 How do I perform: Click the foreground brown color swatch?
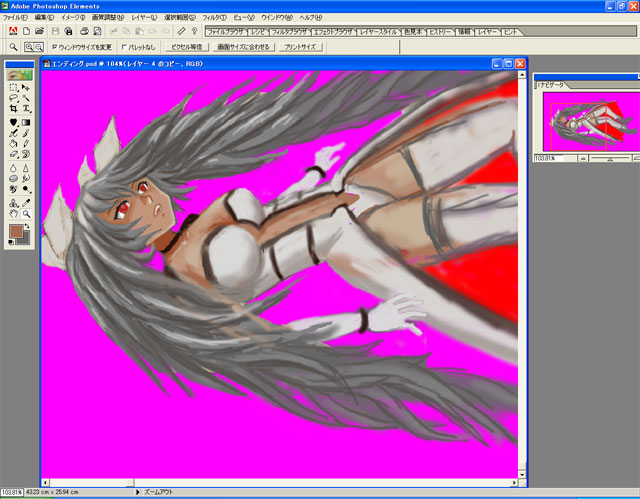point(16,231)
